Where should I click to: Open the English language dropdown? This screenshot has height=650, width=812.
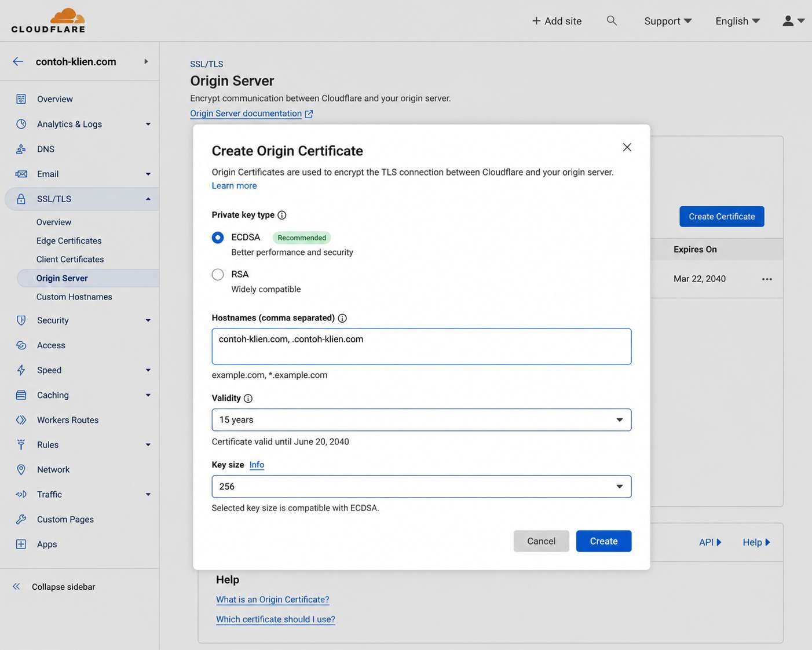click(737, 21)
